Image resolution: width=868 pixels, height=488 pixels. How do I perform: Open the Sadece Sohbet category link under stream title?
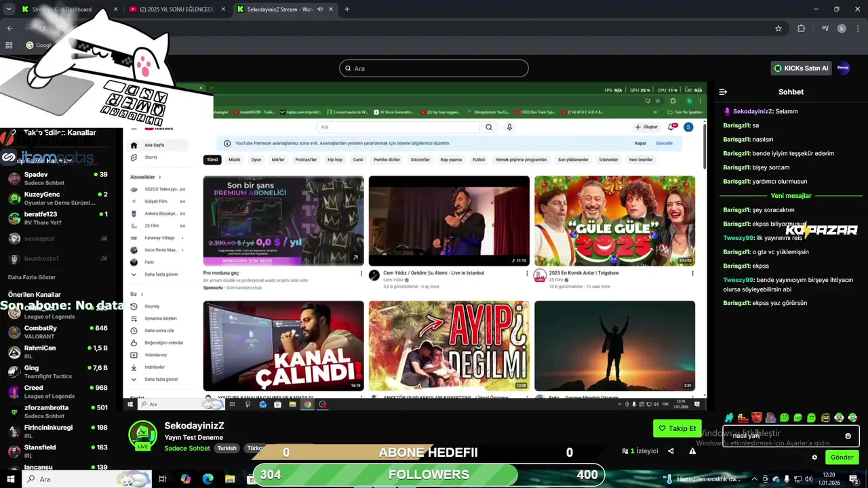pyautogui.click(x=187, y=448)
